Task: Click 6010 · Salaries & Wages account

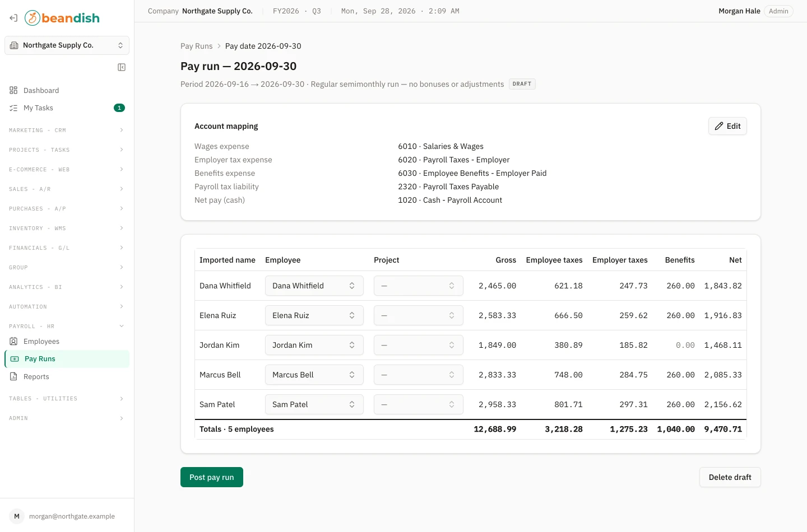Action: click(440, 146)
